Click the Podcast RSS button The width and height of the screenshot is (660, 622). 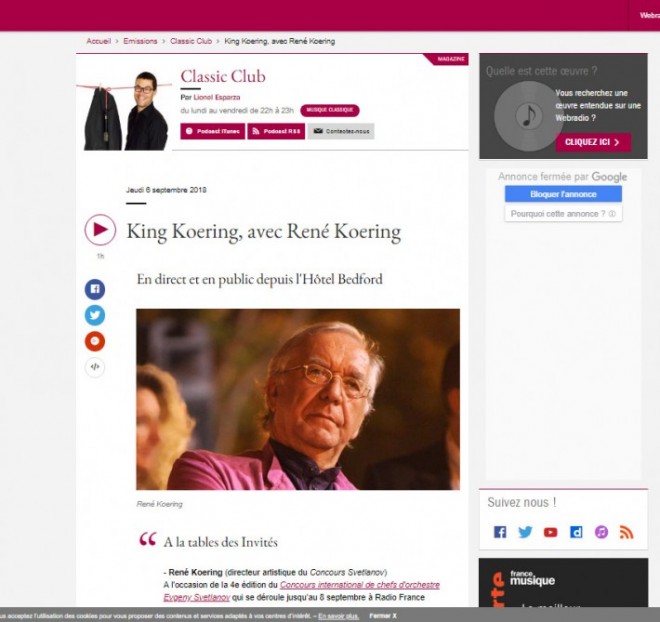tap(276, 131)
